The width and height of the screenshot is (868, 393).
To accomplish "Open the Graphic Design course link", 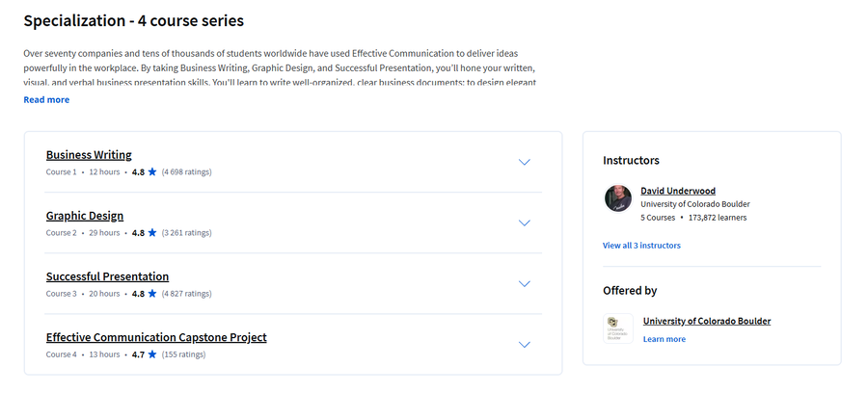I will pyautogui.click(x=85, y=216).
